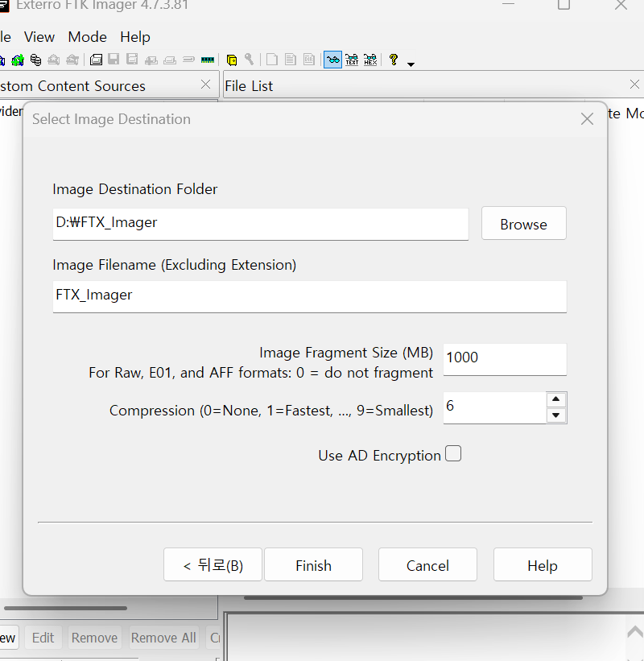Click Create Custom Content Image icon

pos(170,60)
